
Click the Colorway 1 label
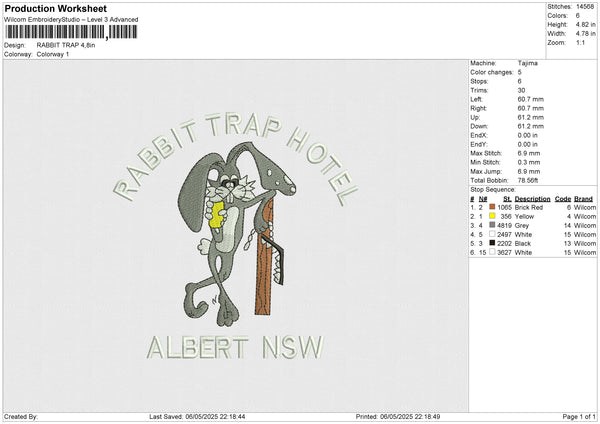point(53,54)
